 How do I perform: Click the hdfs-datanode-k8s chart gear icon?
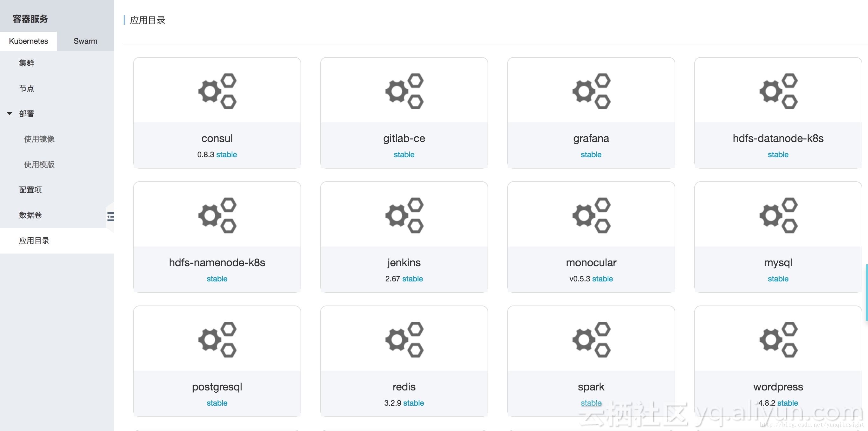pos(778,91)
